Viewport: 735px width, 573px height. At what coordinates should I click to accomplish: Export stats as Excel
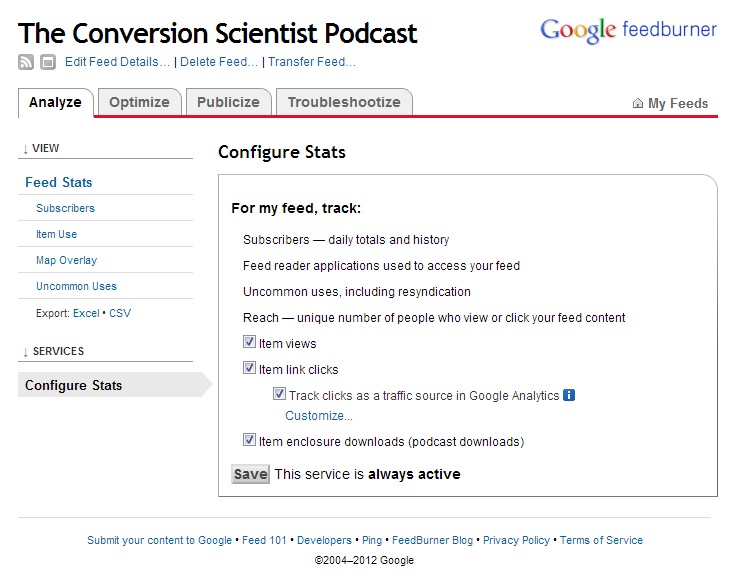click(86, 313)
